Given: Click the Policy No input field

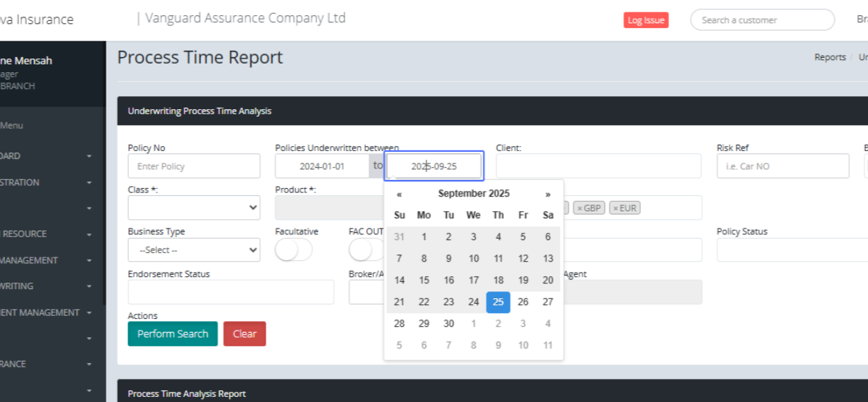Looking at the screenshot, I should click(194, 166).
